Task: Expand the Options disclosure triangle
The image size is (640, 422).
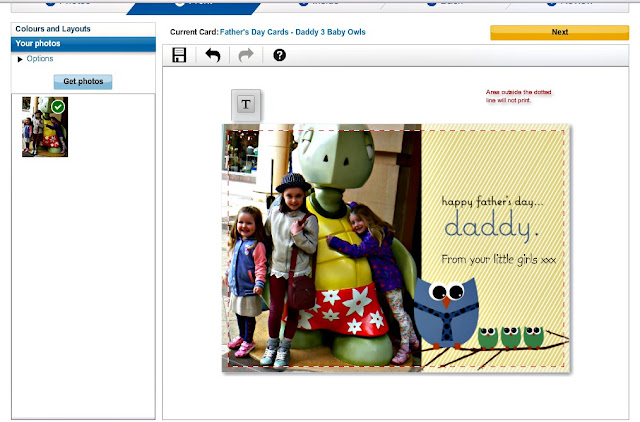Action: (20, 59)
